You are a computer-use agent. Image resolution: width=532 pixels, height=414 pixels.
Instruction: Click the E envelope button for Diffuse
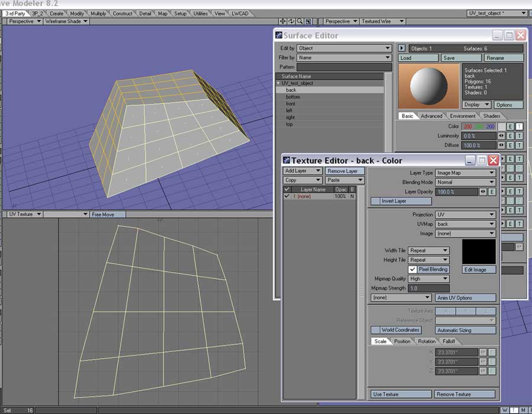pos(510,145)
